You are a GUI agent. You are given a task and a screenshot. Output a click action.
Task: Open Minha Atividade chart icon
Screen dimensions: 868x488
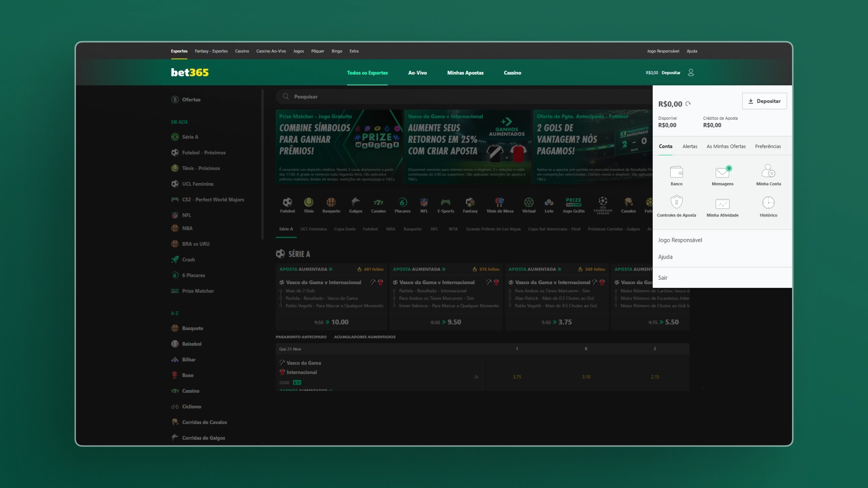pyautogui.click(x=722, y=204)
